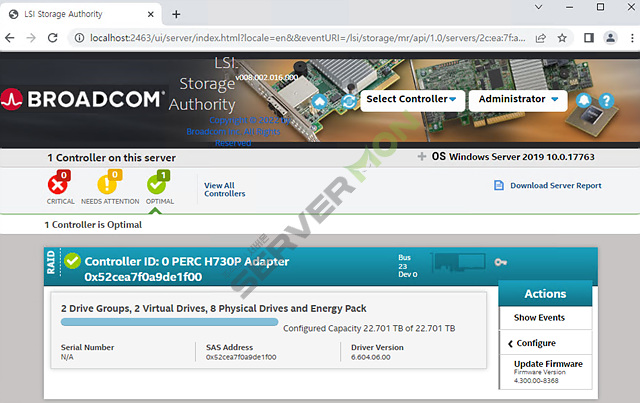
Task: Click the key security icon
Action: coord(500,262)
